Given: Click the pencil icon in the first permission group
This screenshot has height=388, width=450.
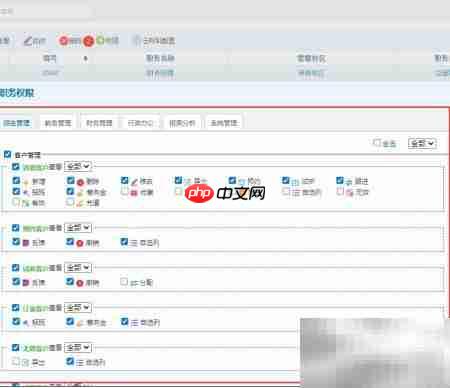Looking at the screenshot, I should coord(134,182).
